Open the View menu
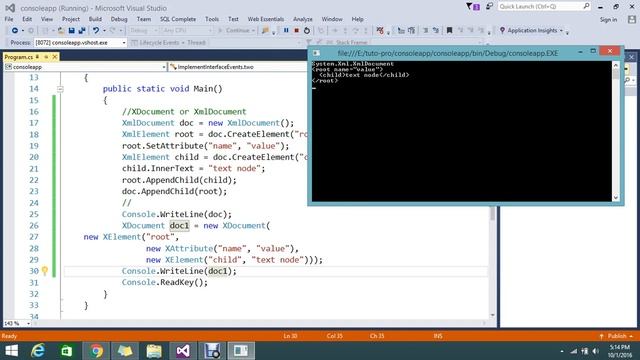The height and width of the screenshot is (360, 640). [47, 19]
